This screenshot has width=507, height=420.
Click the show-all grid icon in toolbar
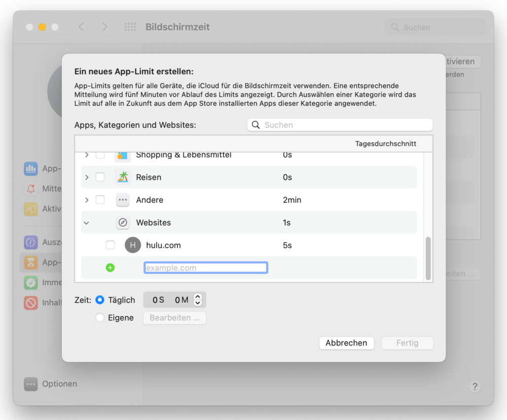tap(130, 27)
